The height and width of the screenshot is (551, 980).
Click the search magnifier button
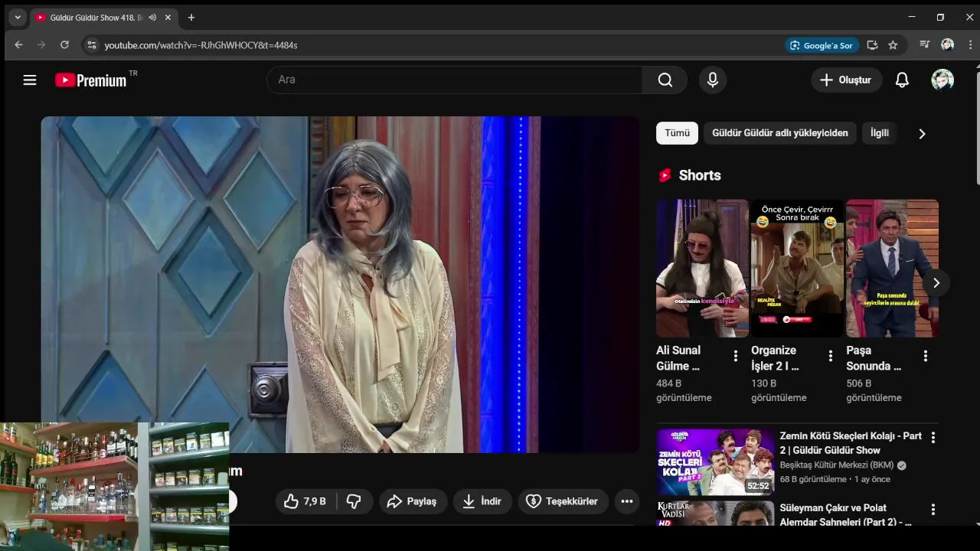tap(665, 80)
